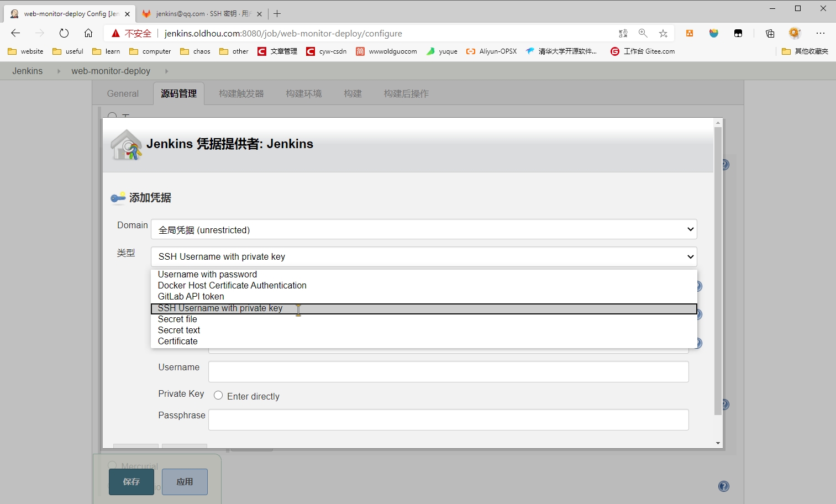The width and height of the screenshot is (836, 504).
Task: Choose Certificate credential type option
Action: pos(424,342)
